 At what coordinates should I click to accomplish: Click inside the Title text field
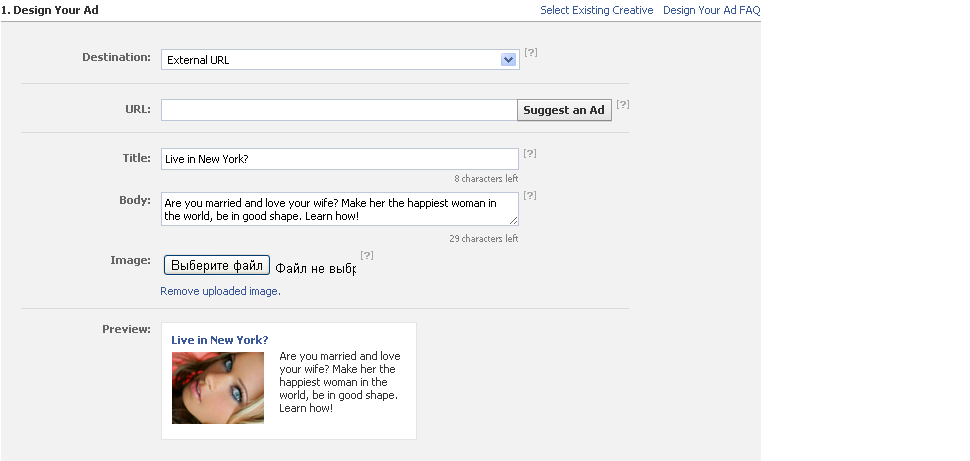click(340, 159)
